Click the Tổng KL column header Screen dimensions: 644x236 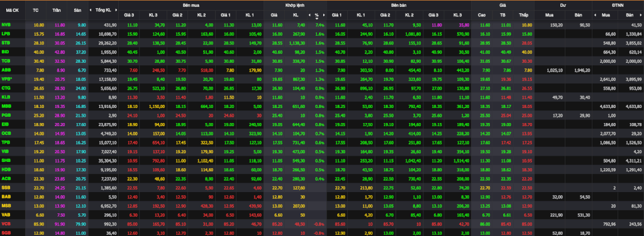103,9
